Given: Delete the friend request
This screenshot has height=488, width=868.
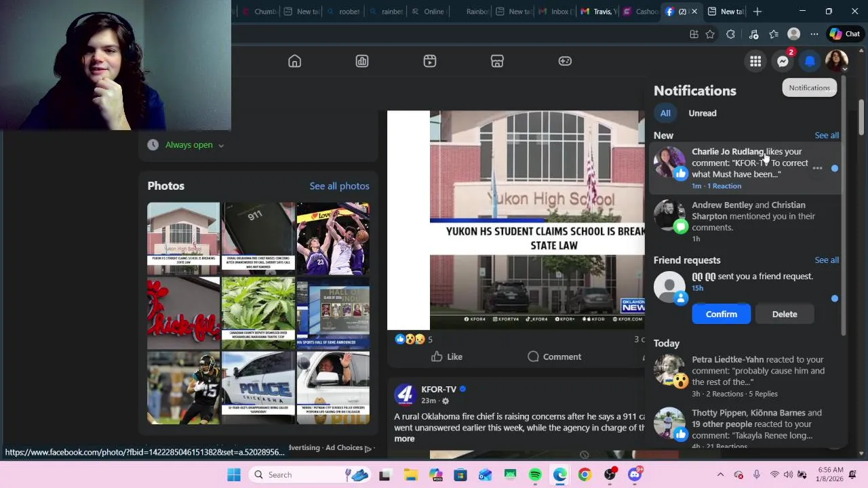Looking at the screenshot, I should [x=785, y=314].
